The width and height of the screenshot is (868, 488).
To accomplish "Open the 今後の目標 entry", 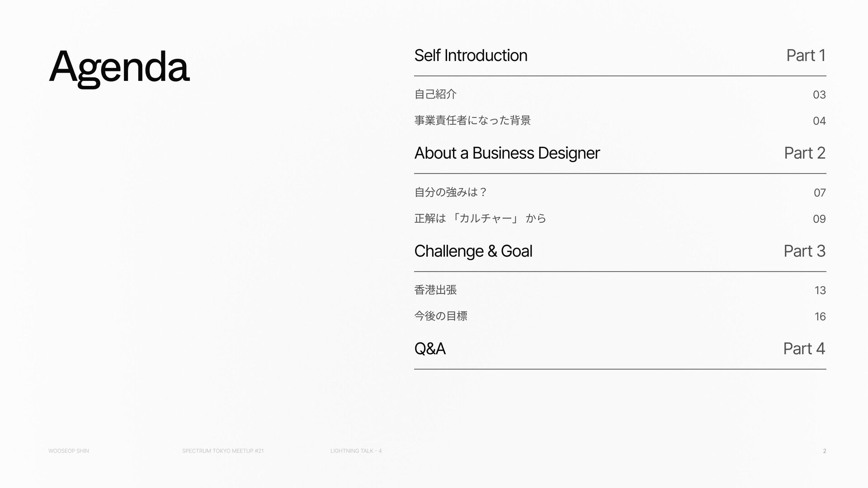I will pyautogui.click(x=441, y=316).
